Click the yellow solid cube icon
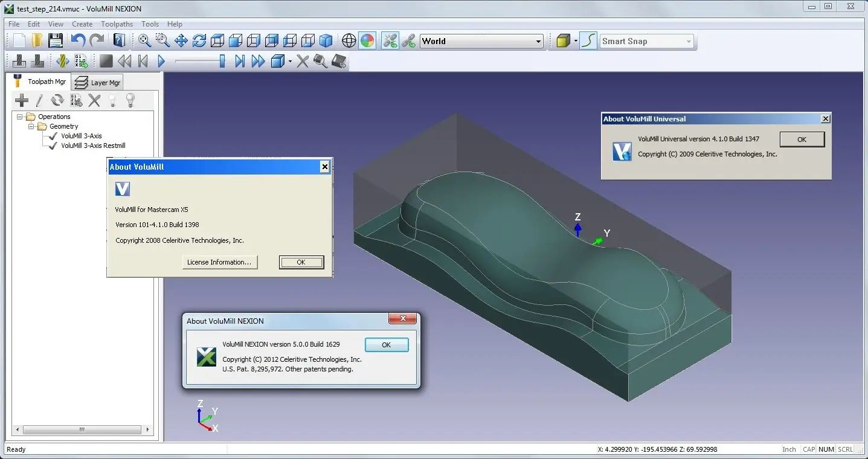Screen dimensions: 868x459 pyautogui.click(x=563, y=40)
